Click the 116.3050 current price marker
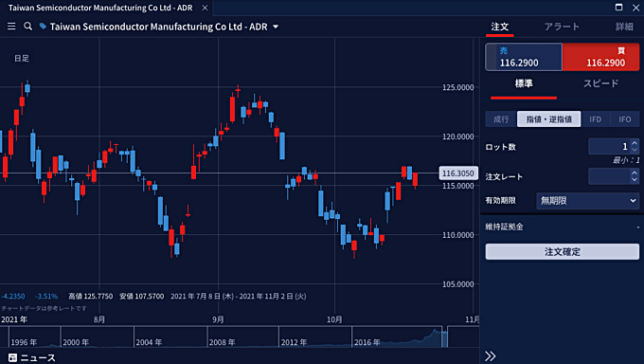Image resolution: width=644 pixels, height=364 pixels. (458, 173)
